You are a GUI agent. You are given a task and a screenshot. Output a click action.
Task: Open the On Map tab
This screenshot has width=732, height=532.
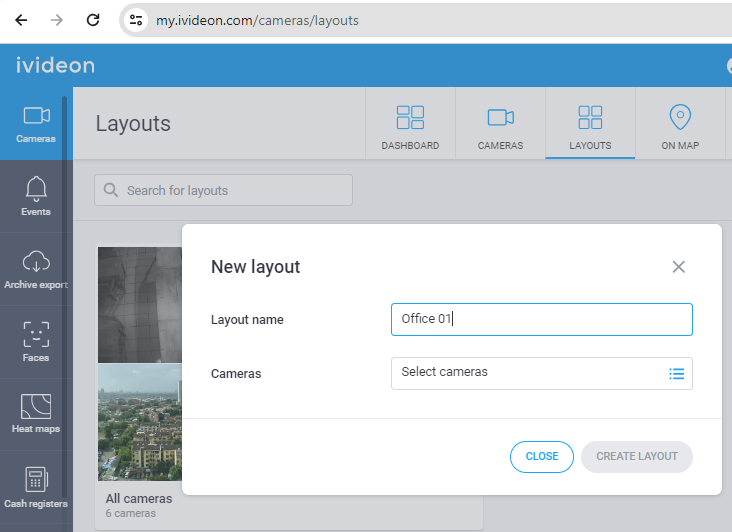pyautogui.click(x=680, y=124)
